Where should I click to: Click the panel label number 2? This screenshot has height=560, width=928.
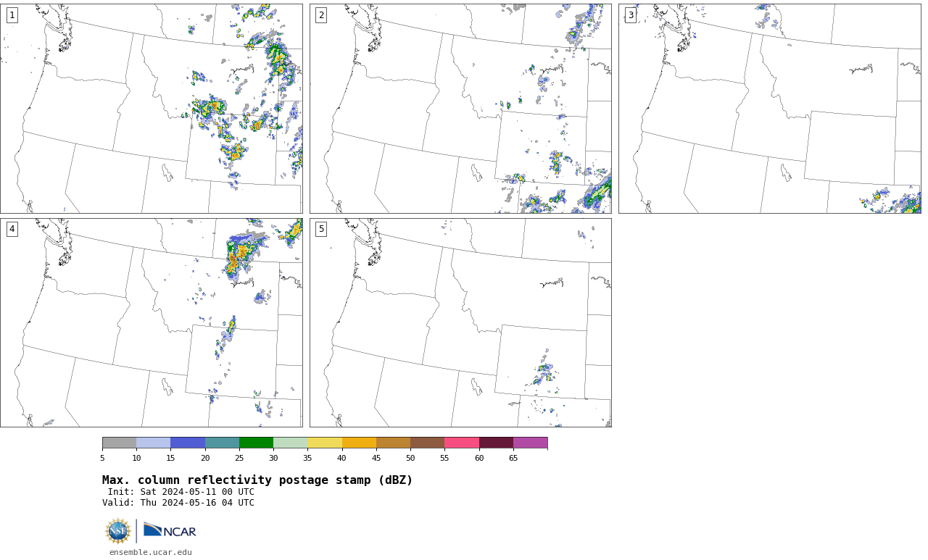coord(321,15)
